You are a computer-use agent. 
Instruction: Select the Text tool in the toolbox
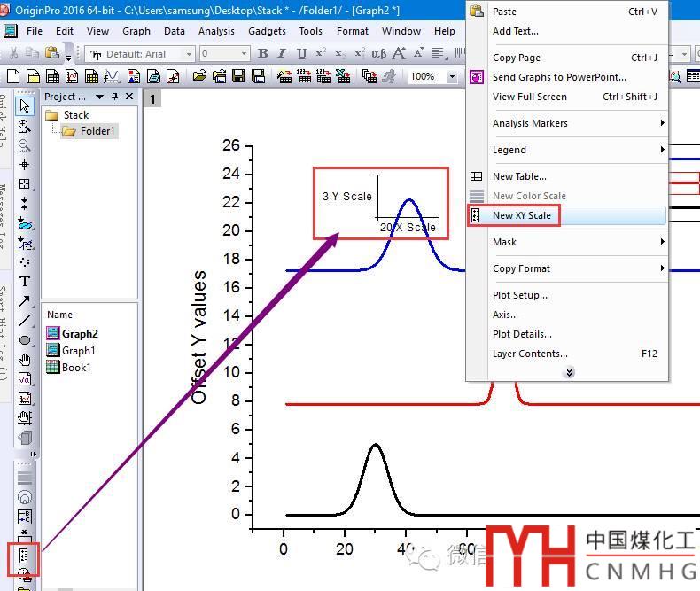pyautogui.click(x=25, y=281)
